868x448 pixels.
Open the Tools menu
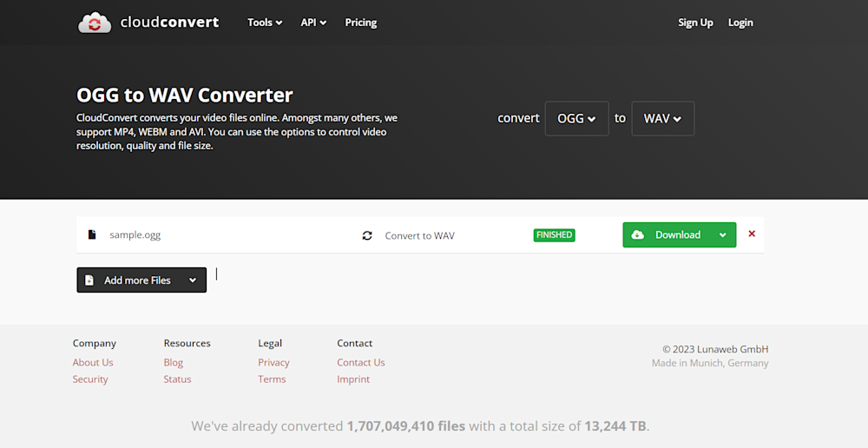tap(265, 23)
